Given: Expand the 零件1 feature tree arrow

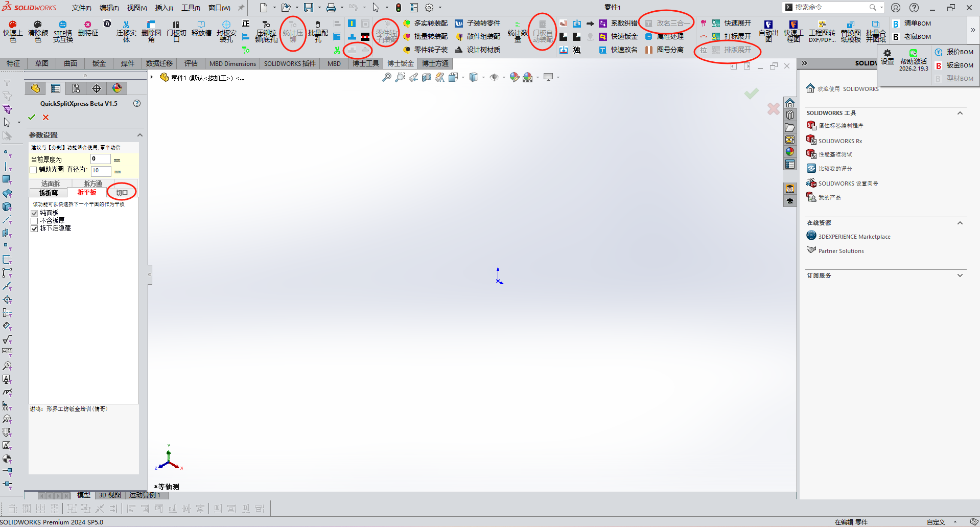Looking at the screenshot, I should pos(152,78).
